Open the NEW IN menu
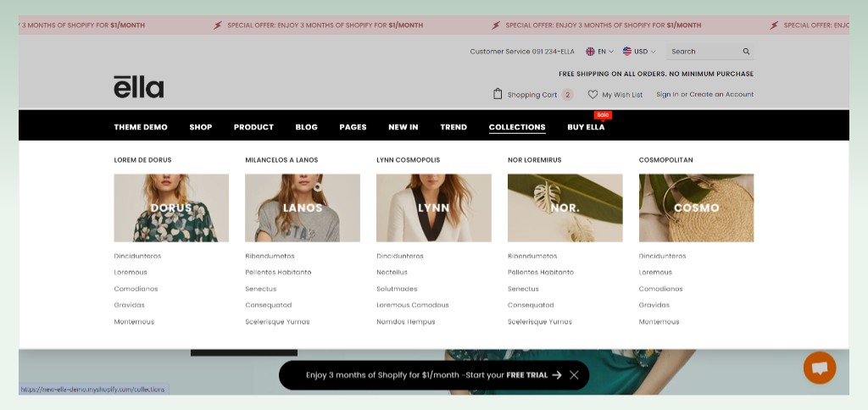This screenshot has height=410, width=868. tap(403, 127)
